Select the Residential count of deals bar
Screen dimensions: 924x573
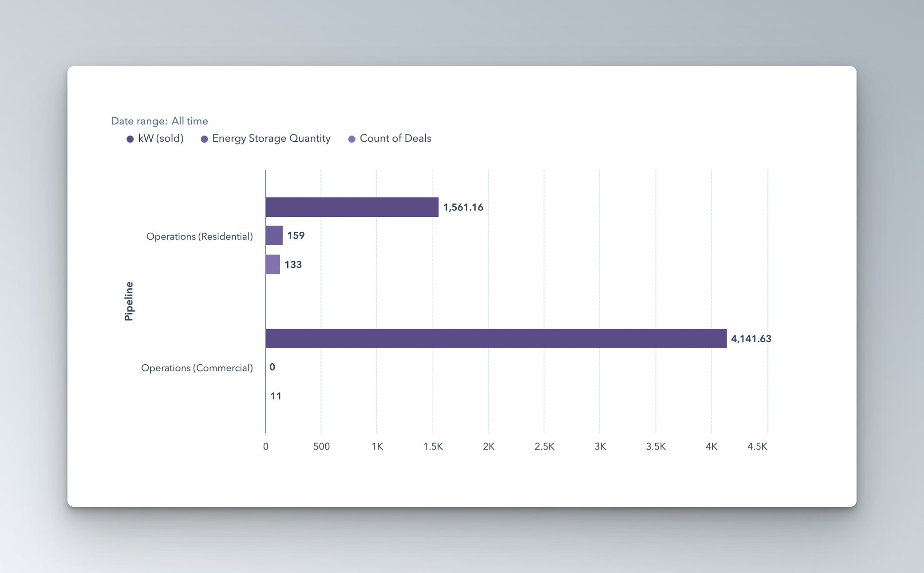coord(272,264)
